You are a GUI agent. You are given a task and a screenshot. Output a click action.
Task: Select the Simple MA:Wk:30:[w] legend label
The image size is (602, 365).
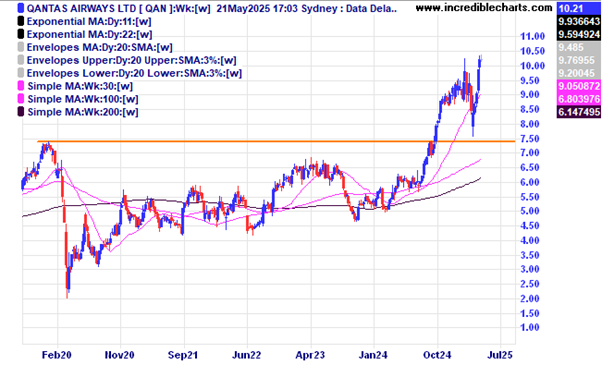(x=80, y=86)
